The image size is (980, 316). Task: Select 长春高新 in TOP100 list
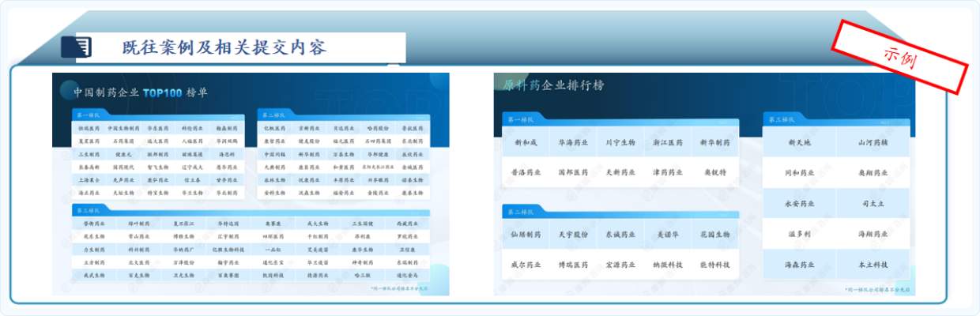click(89, 167)
